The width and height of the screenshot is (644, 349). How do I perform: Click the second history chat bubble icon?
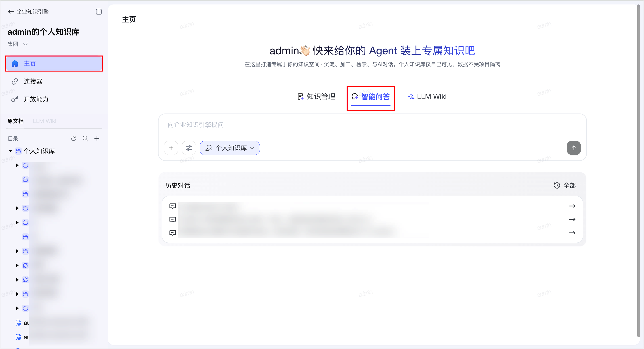click(x=172, y=219)
